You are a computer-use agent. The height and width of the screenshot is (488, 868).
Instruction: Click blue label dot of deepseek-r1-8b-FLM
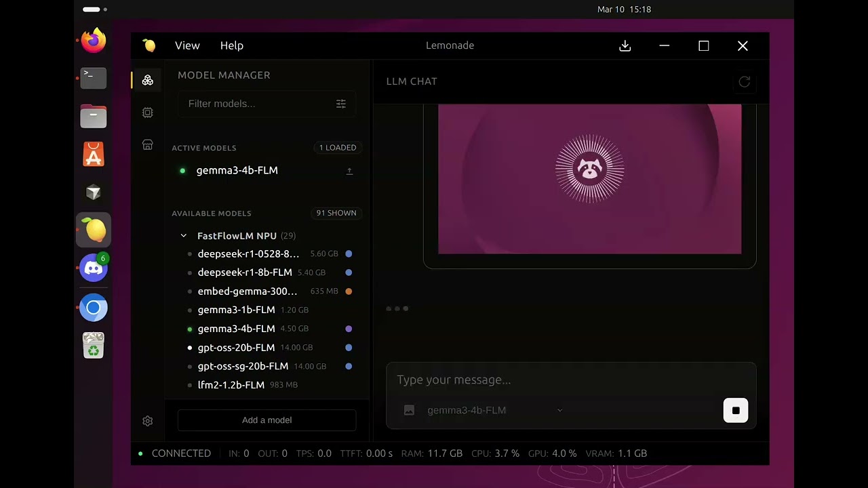(x=349, y=272)
